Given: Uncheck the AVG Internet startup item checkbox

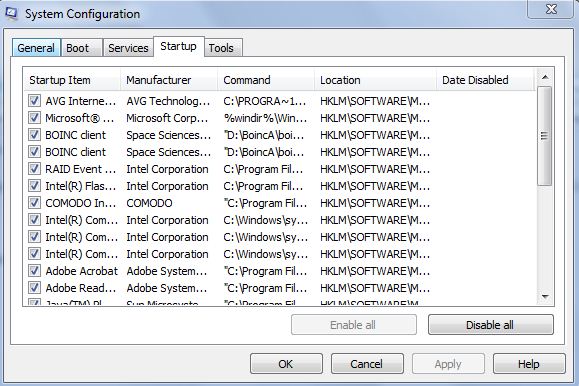Looking at the screenshot, I should (x=34, y=100).
